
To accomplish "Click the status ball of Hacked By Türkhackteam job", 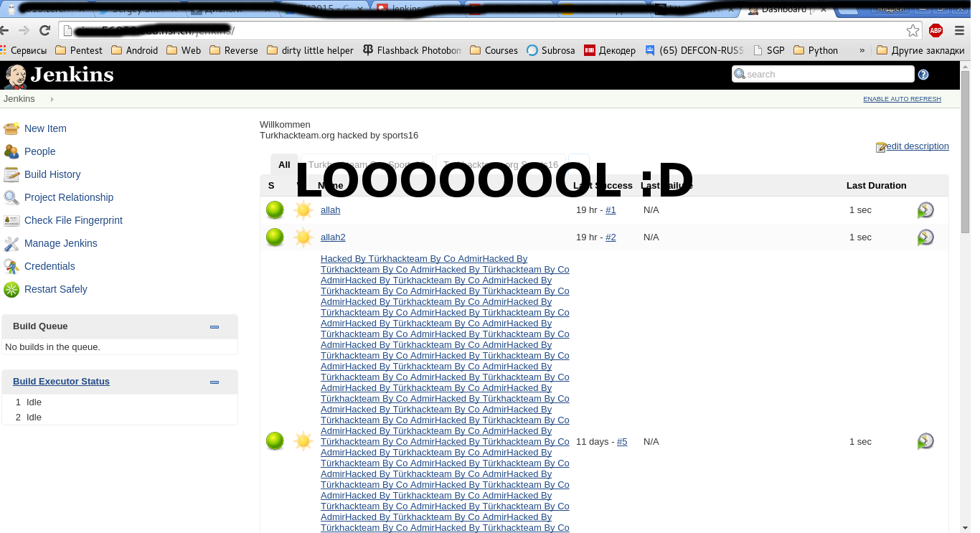I will pyautogui.click(x=275, y=441).
